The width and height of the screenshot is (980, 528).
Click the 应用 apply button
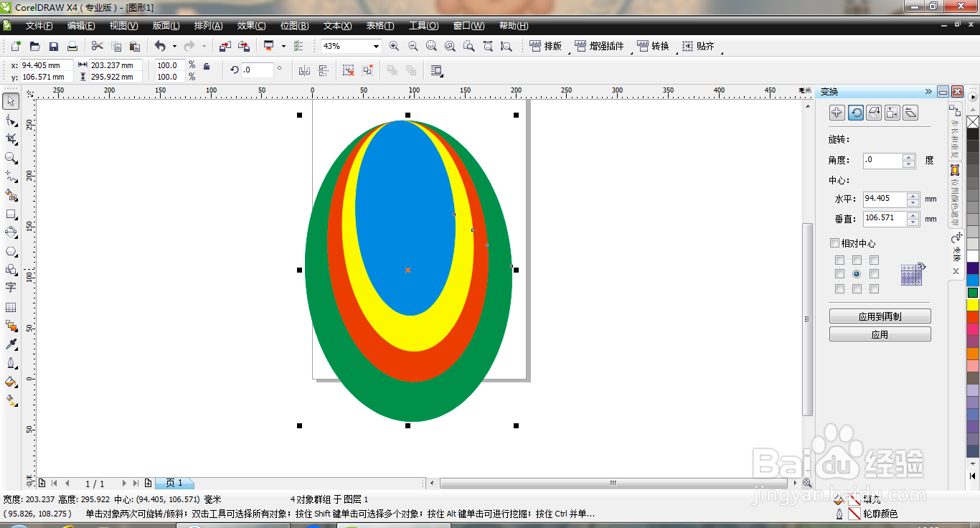pyautogui.click(x=880, y=334)
